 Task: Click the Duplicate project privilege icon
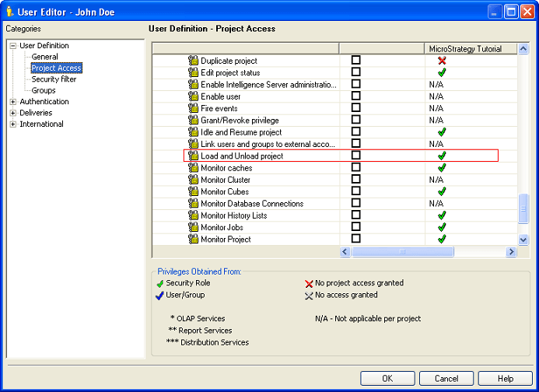coord(194,61)
